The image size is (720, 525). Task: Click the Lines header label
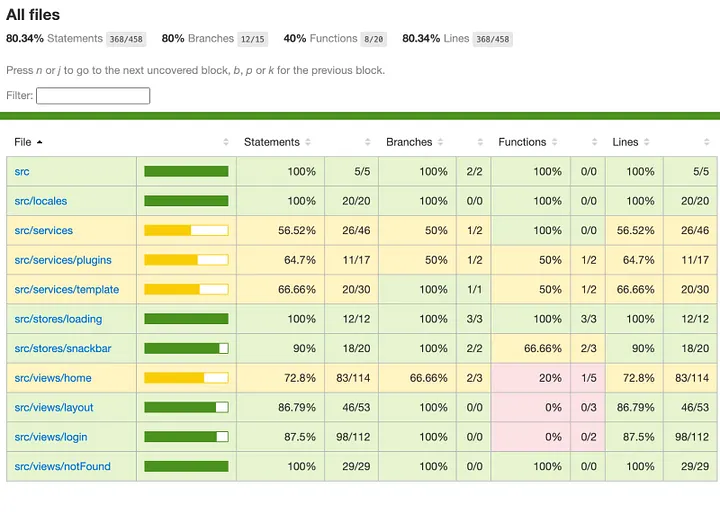pos(625,142)
